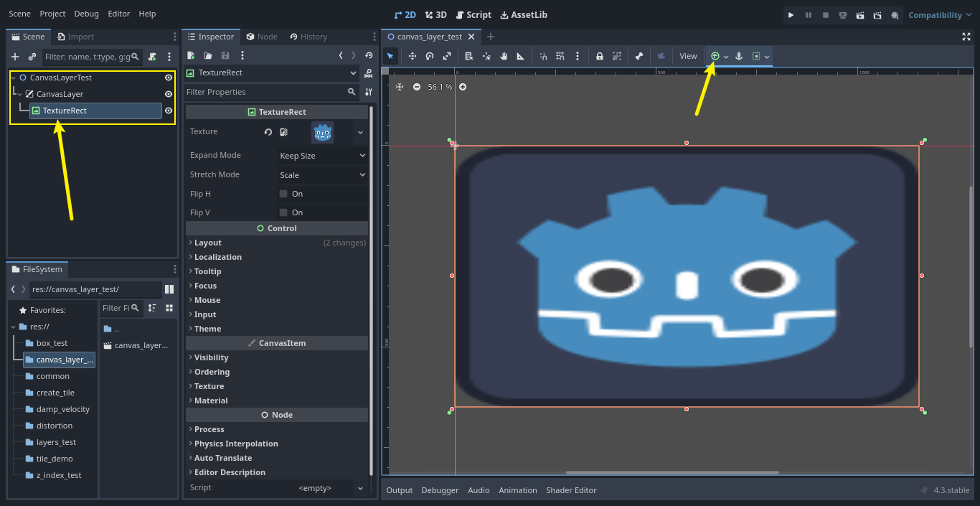
Task: Instantiate child scene via link icon
Action: pyautogui.click(x=32, y=56)
